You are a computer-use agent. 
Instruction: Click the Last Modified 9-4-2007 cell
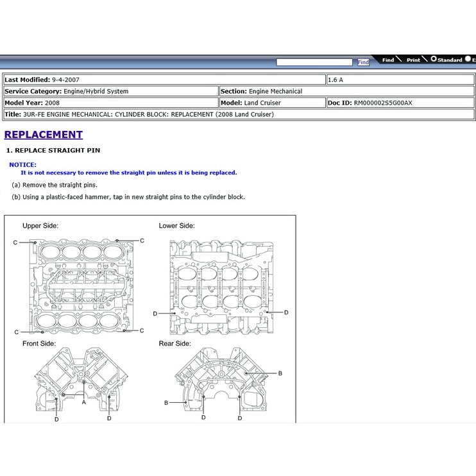coord(164,80)
